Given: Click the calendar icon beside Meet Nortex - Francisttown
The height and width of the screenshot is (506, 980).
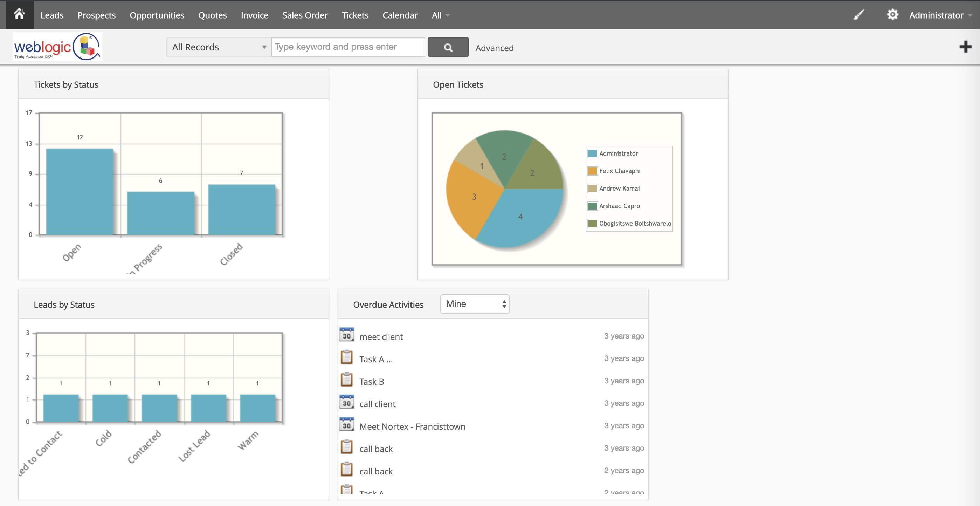Looking at the screenshot, I should pyautogui.click(x=346, y=425).
